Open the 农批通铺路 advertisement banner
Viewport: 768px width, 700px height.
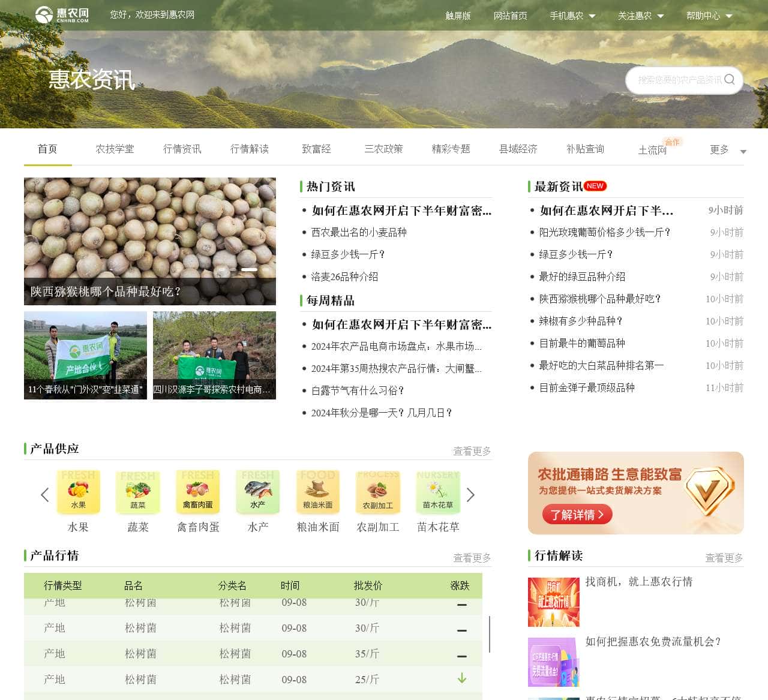636,493
